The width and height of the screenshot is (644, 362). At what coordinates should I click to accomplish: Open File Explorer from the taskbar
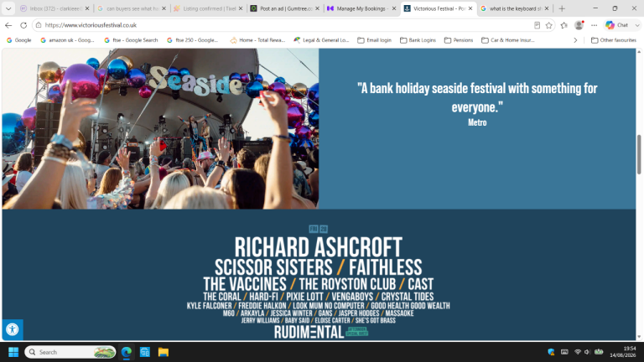(x=164, y=352)
